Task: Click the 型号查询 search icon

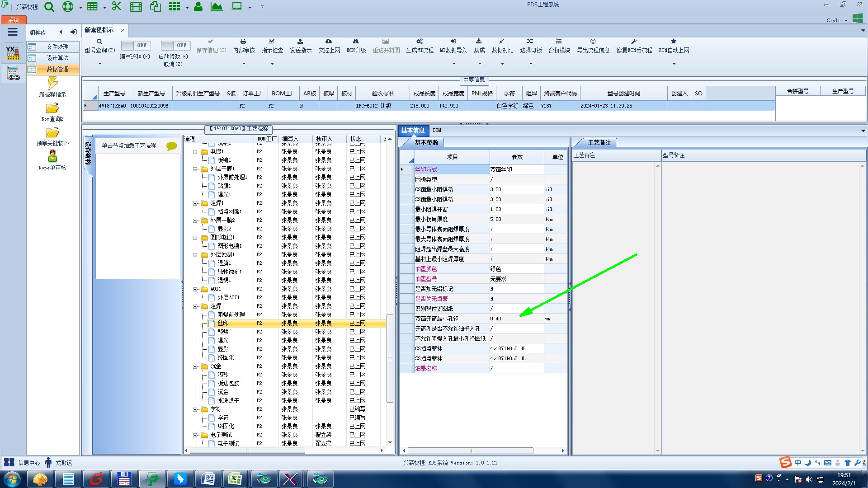Action: pos(99,42)
